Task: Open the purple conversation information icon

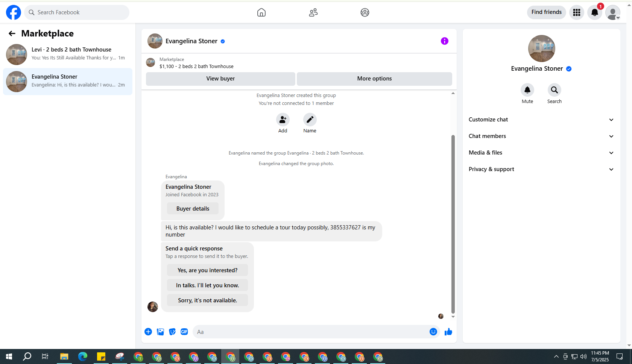Action: click(445, 41)
